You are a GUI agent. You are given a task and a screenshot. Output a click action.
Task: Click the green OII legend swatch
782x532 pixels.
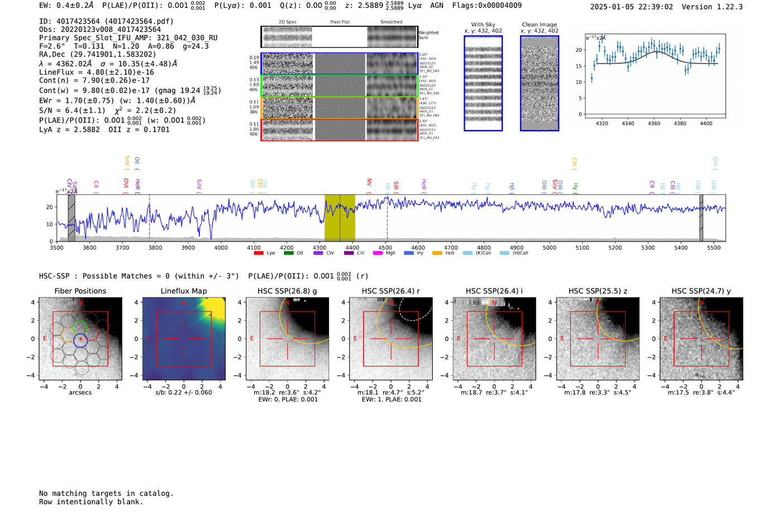[288, 253]
